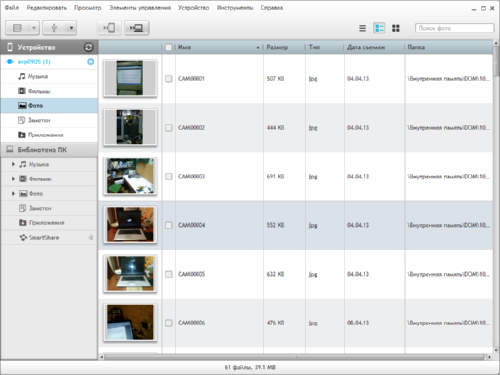Switch to grid thumbnails view
Screen dimensions: 500x375
click(396, 28)
